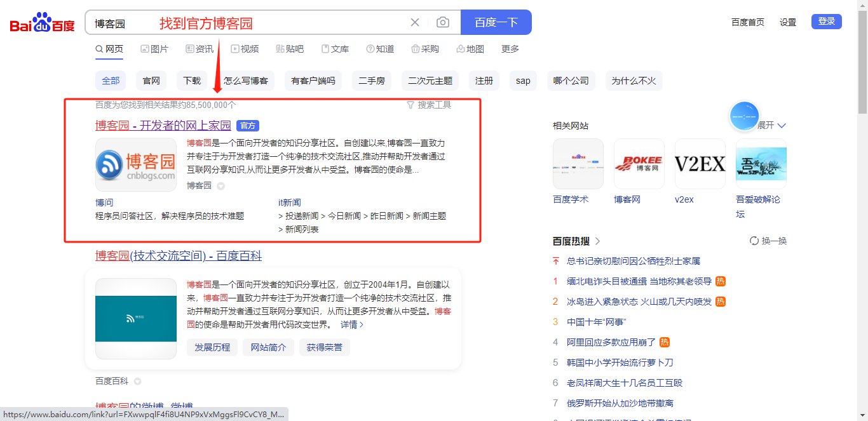This screenshot has height=421, width=868.
Task: Open the Baidu Baike teal thumbnail
Action: [136, 319]
